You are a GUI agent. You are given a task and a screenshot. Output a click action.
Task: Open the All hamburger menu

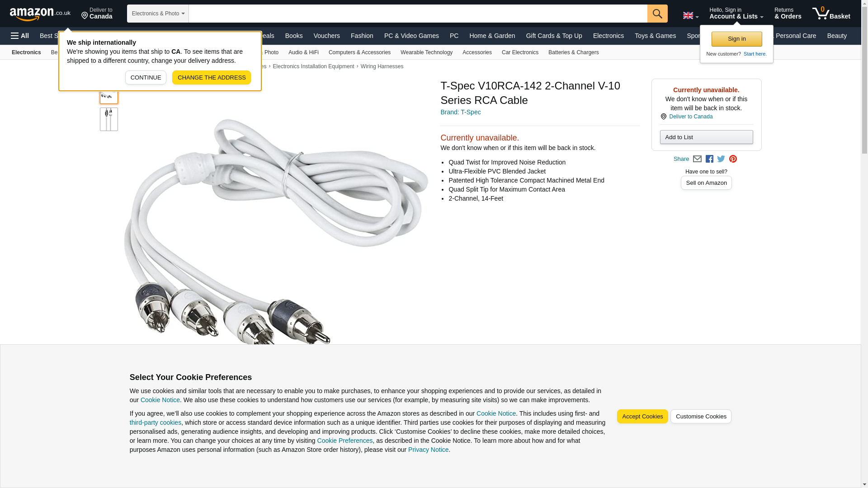tap(20, 36)
